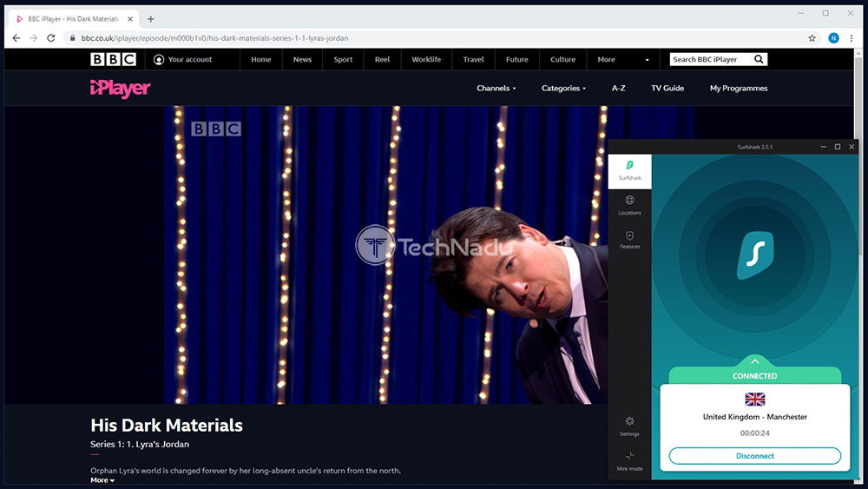Expand the Channels dropdown
Image resolution: width=868 pixels, height=489 pixels.
point(496,88)
